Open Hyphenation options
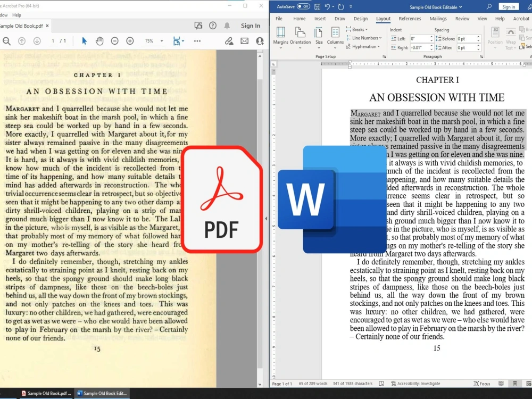Viewport: 532px width, 399px height. click(x=363, y=46)
